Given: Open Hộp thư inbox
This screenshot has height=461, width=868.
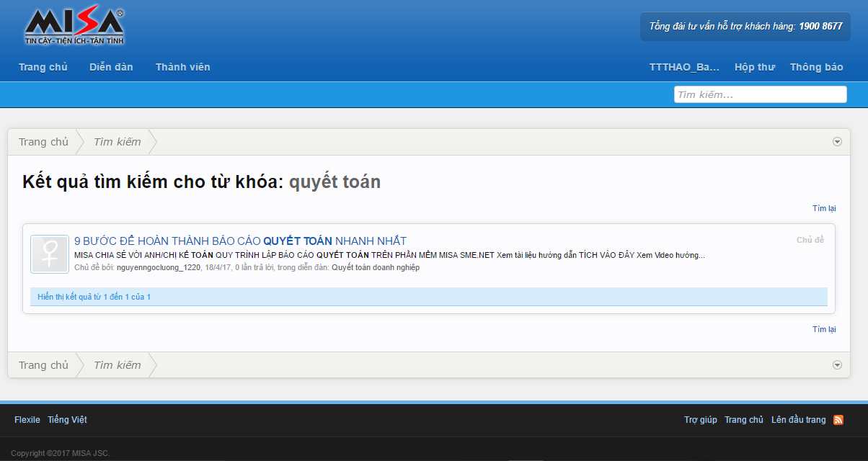Looking at the screenshot, I should coord(754,67).
